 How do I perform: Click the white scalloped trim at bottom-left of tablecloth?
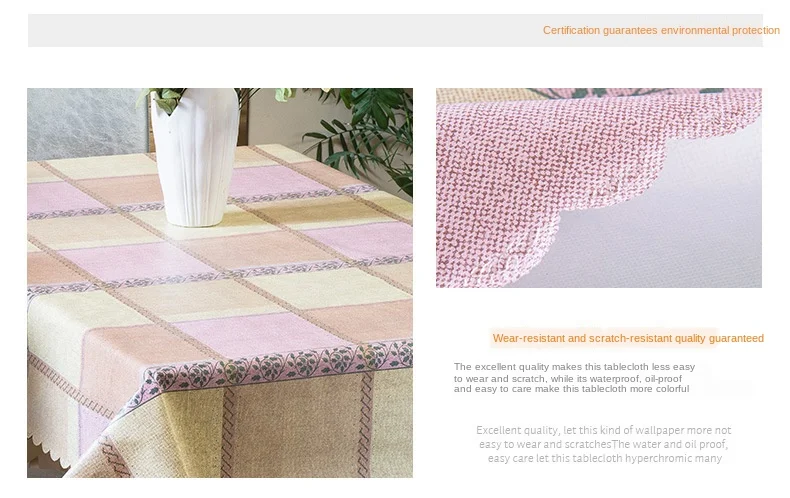pyautogui.click(x=48, y=451)
